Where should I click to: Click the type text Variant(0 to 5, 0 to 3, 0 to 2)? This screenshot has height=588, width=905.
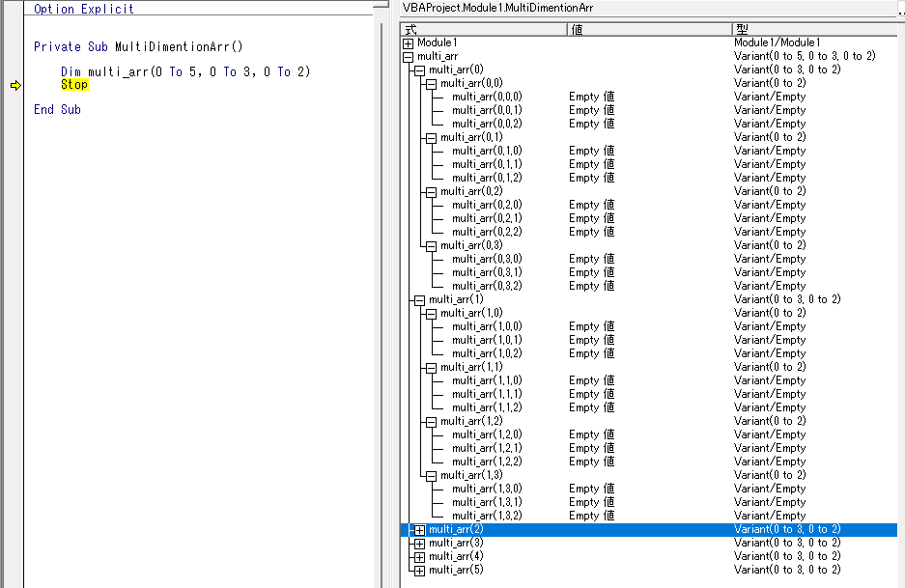pos(805,56)
